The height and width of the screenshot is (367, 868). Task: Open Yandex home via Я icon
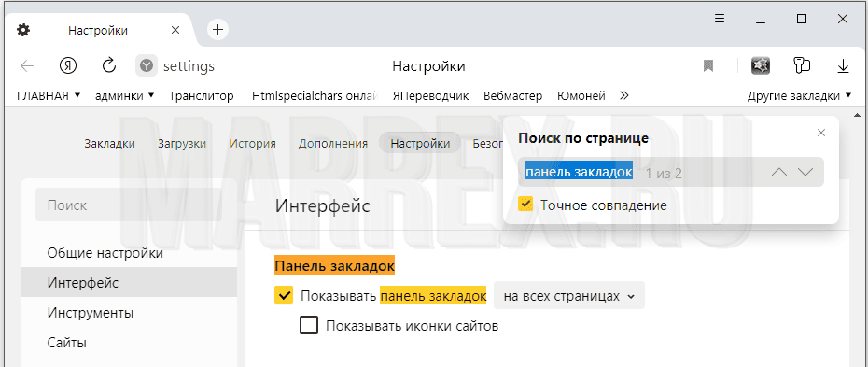click(x=68, y=66)
